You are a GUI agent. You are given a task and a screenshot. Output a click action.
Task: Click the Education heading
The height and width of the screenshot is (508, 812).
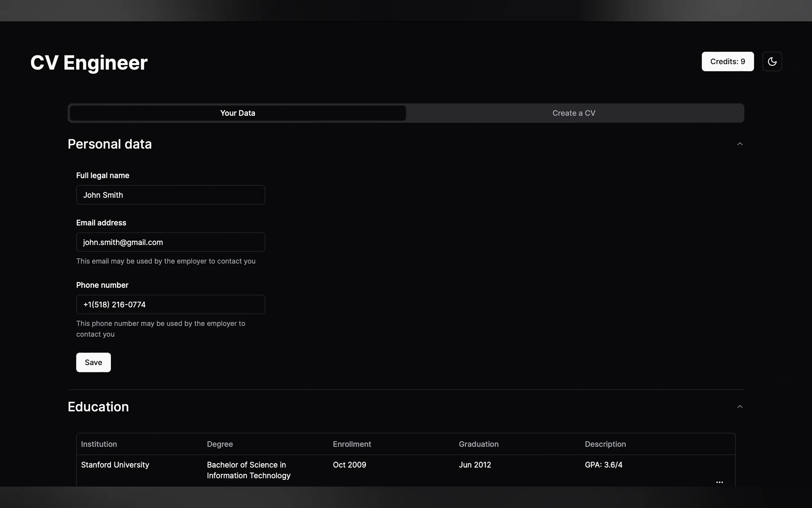click(98, 407)
